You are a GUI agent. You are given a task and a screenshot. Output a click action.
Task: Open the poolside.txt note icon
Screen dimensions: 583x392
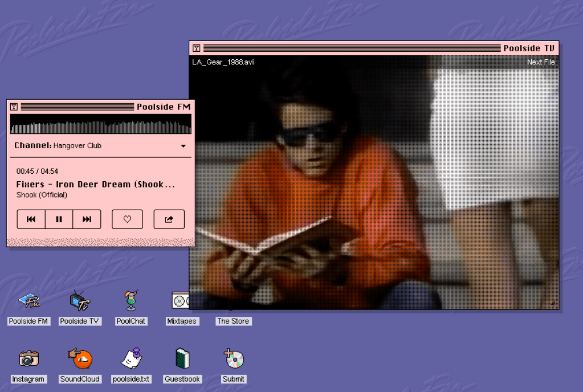tap(131, 358)
